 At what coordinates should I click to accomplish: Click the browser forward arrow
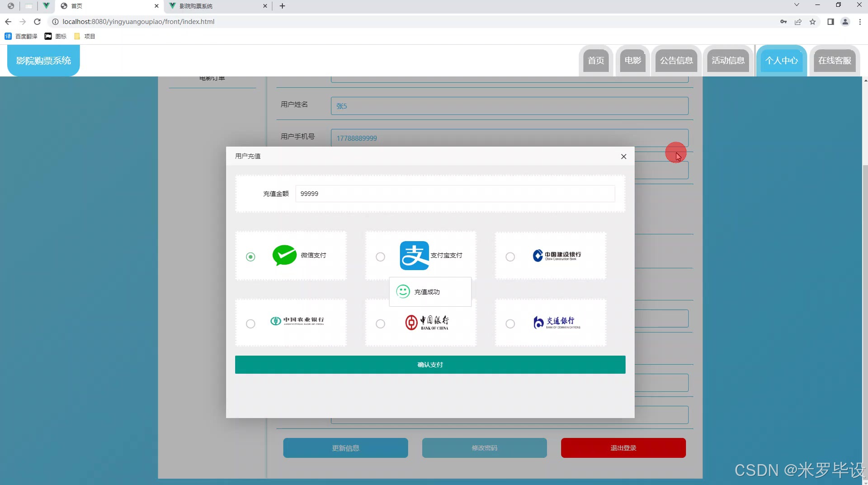click(x=23, y=22)
